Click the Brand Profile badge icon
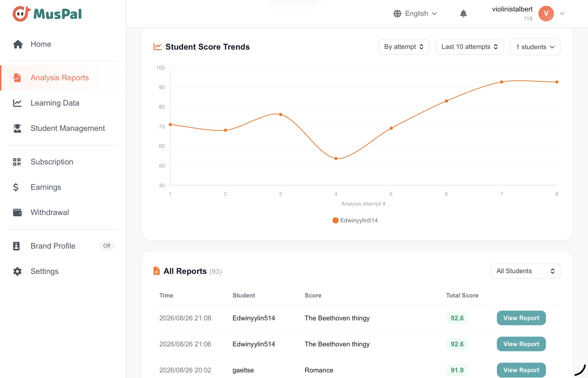 point(16,246)
